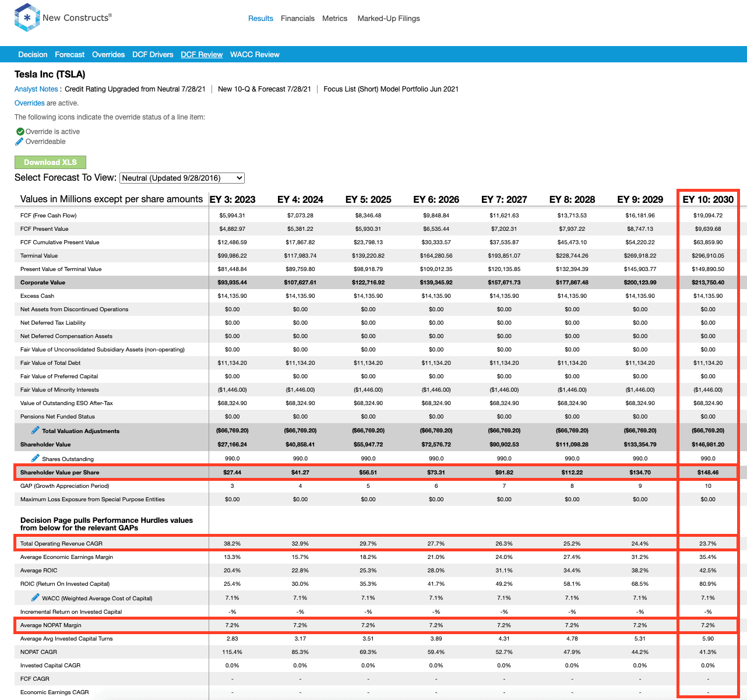The image size is (747, 700).
Task: Click the Corporate Value row label
Action: 43,283
